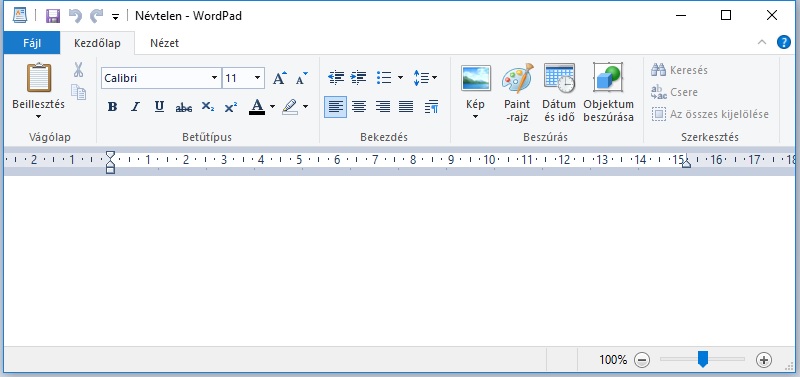Click the Copy icon in Vágólap group

[78, 92]
